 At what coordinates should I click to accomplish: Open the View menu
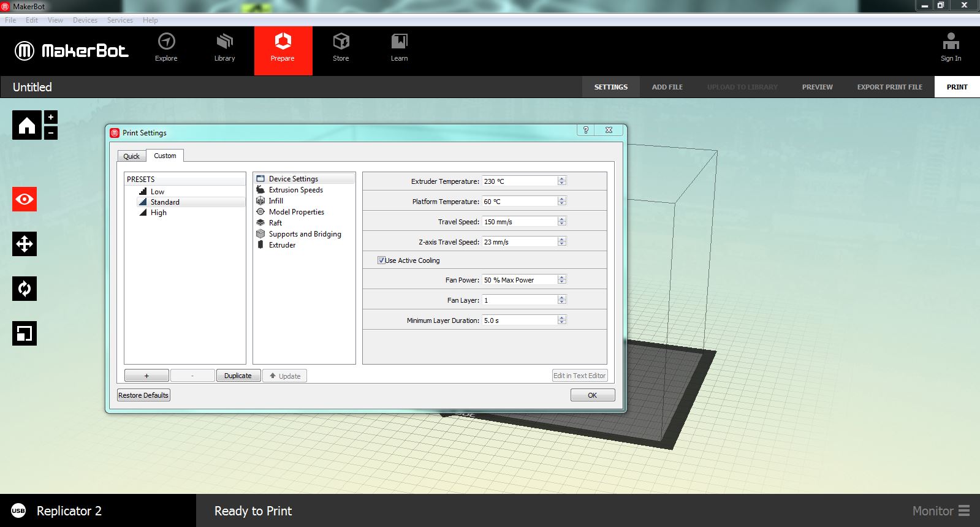[55, 20]
